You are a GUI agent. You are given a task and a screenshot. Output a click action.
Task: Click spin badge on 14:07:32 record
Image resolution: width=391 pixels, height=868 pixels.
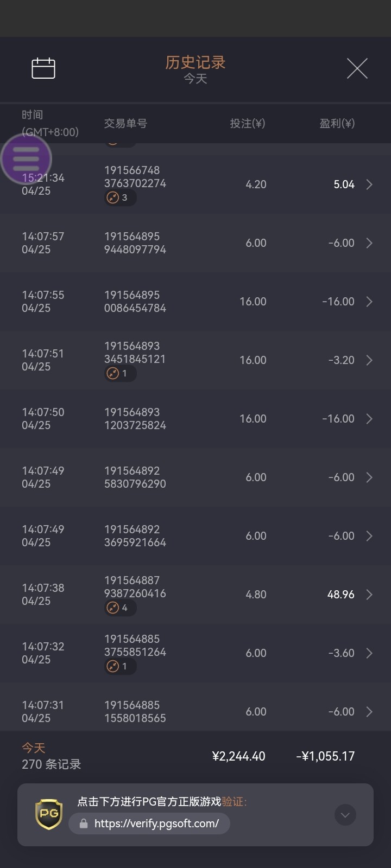pyautogui.click(x=119, y=666)
